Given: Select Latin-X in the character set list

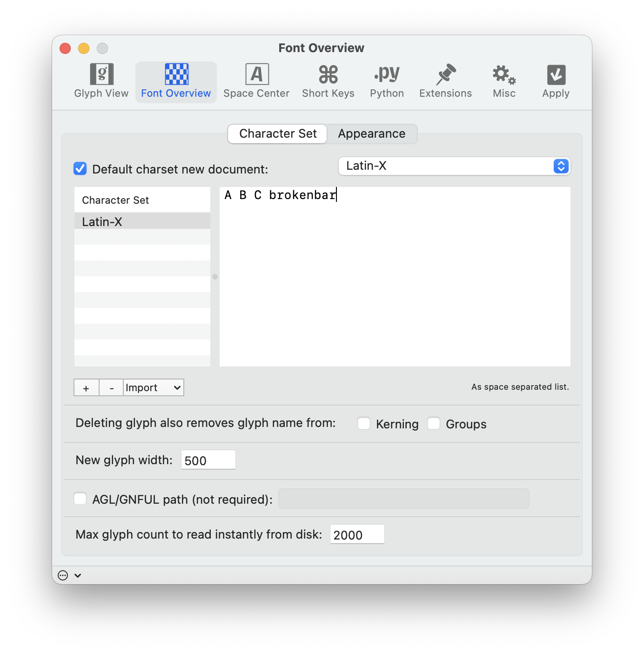Looking at the screenshot, I should [142, 221].
